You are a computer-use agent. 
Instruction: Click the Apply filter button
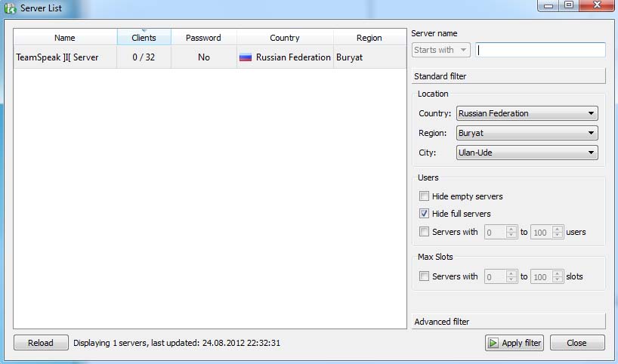(x=514, y=343)
